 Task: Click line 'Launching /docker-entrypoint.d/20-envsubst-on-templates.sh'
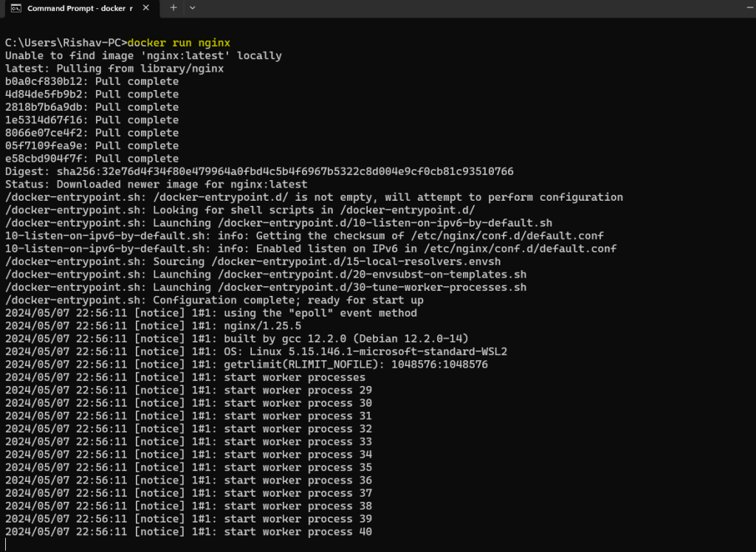coord(266,275)
